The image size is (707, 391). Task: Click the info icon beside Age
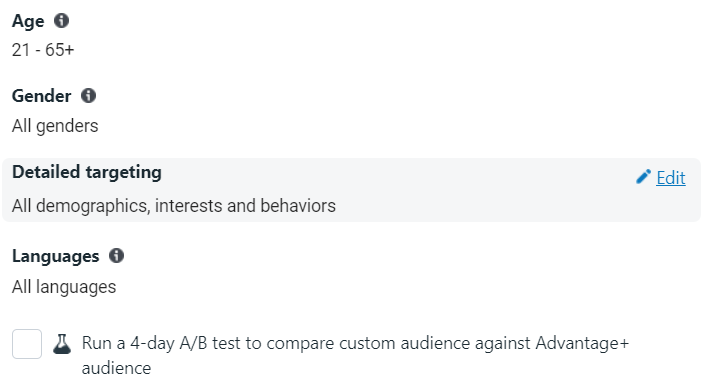(61, 21)
